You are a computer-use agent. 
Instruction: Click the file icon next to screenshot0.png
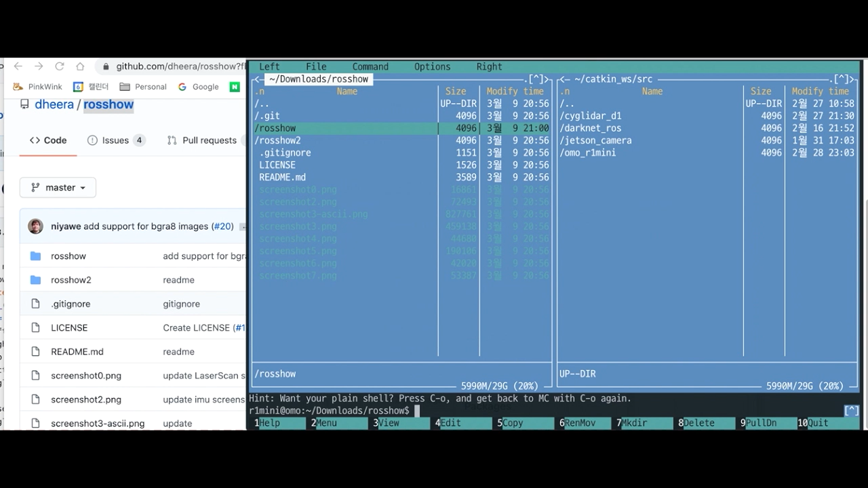36,375
